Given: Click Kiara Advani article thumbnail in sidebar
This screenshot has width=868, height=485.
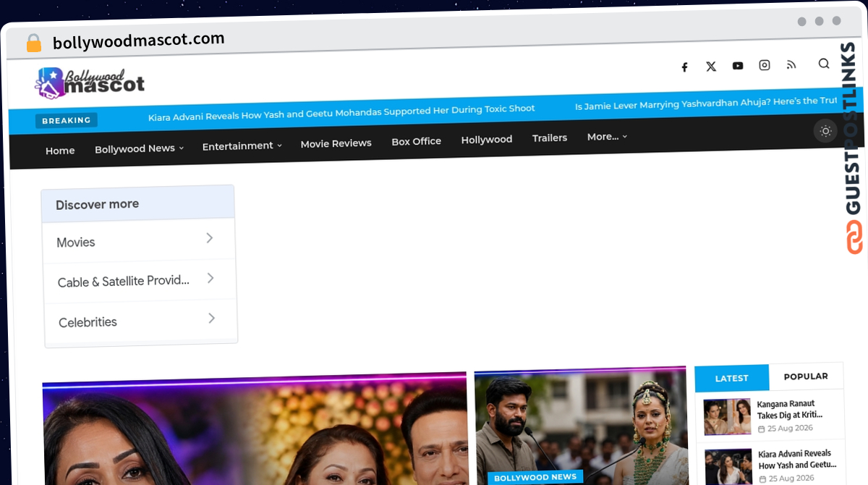Looking at the screenshot, I should 729,467.
